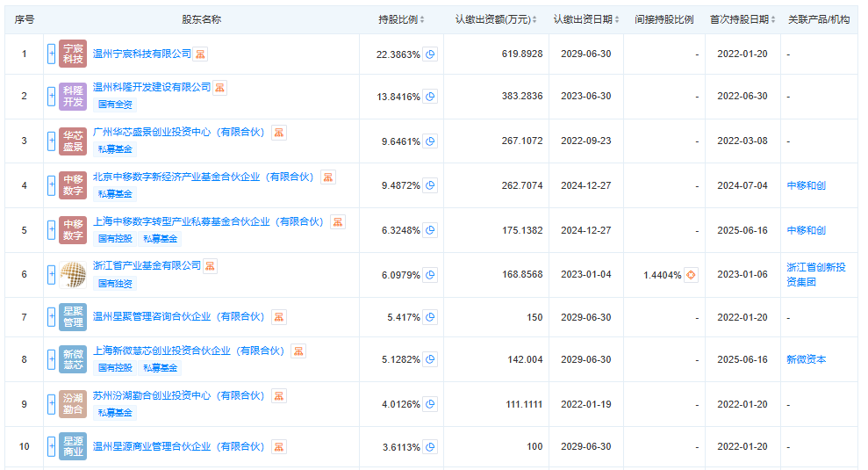Show shareholding pie chart for 13.8416%
Viewport: 868px width, 470px height.
430,97
